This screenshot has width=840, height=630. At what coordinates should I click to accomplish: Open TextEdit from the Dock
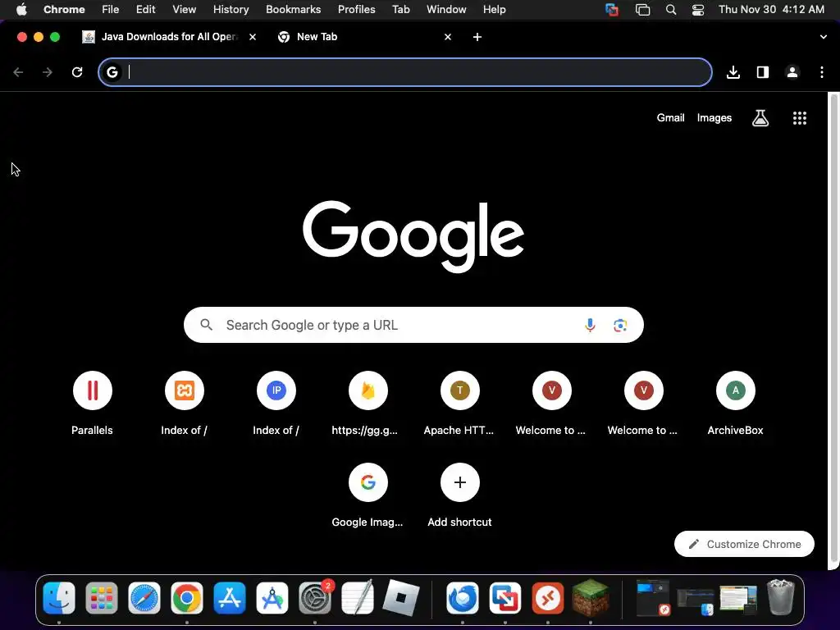[x=358, y=598]
